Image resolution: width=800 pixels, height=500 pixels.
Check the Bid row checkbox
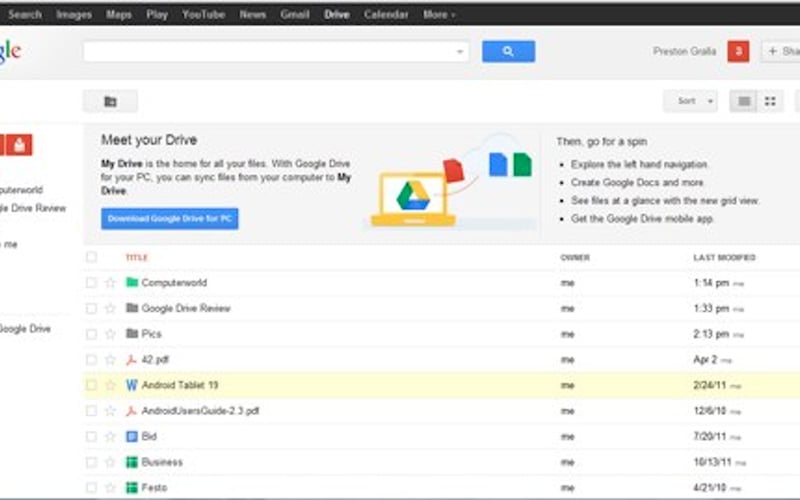click(x=91, y=437)
